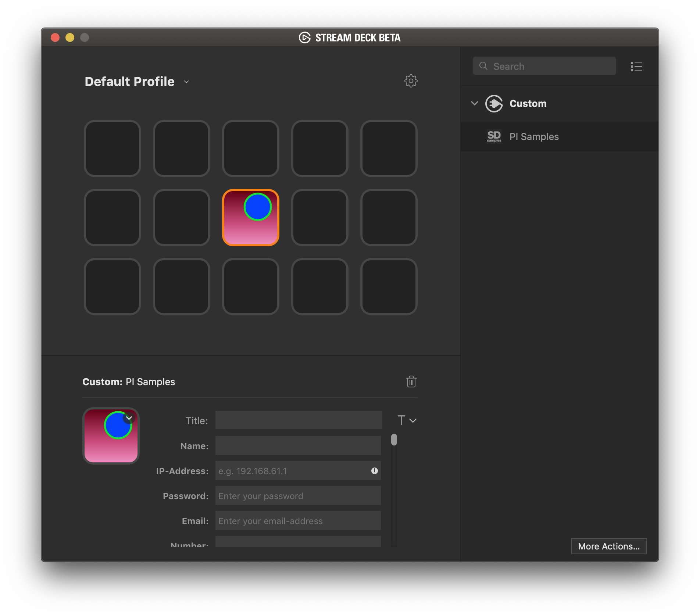Screen dimensions: 700x616
Task: Click the magnifier icon in Search box
Action: pos(483,66)
